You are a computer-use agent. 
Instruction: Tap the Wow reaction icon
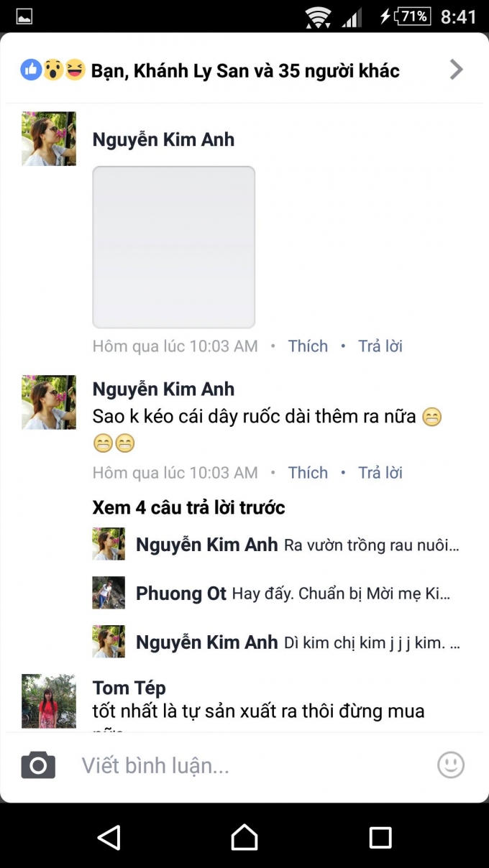click(51, 69)
